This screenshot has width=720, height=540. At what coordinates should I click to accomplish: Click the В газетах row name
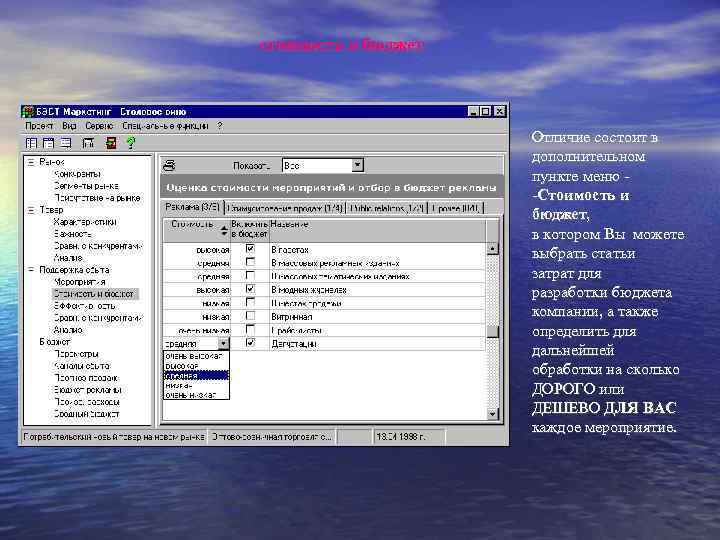[x=290, y=250]
